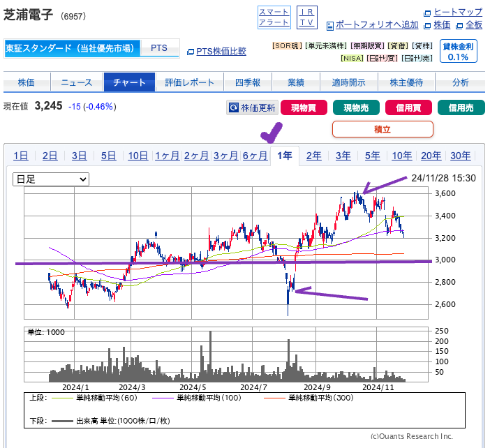Open the 評価レポート tab

190,82
